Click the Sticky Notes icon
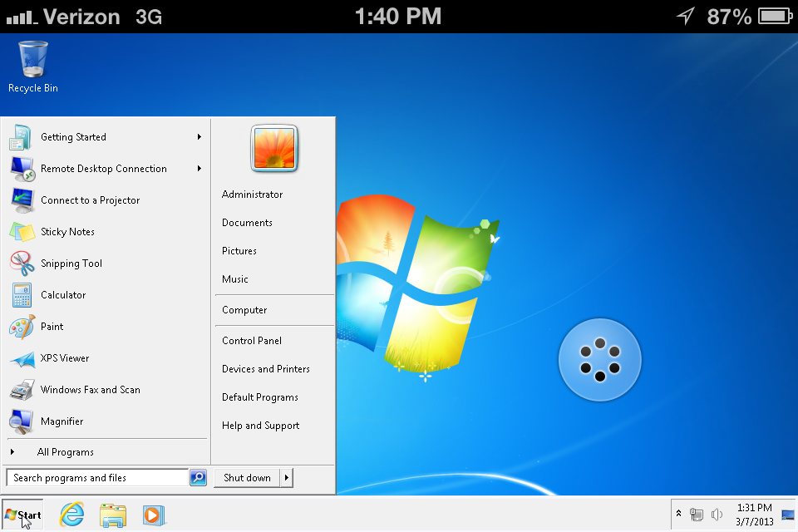This screenshot has height=532, width=798. (x=22, y=232)
